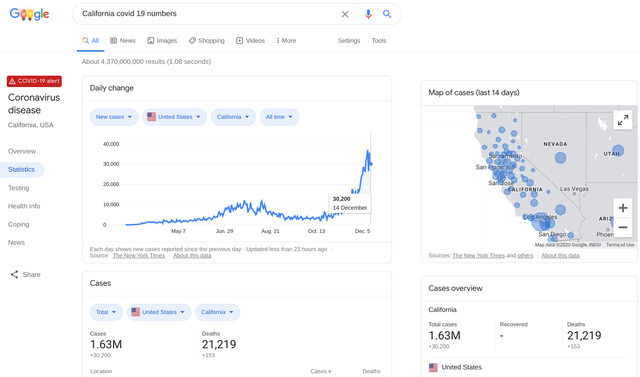Share the Coronavirus disease panel
Viewport: 640px width, 377px height.
[25, 275]
